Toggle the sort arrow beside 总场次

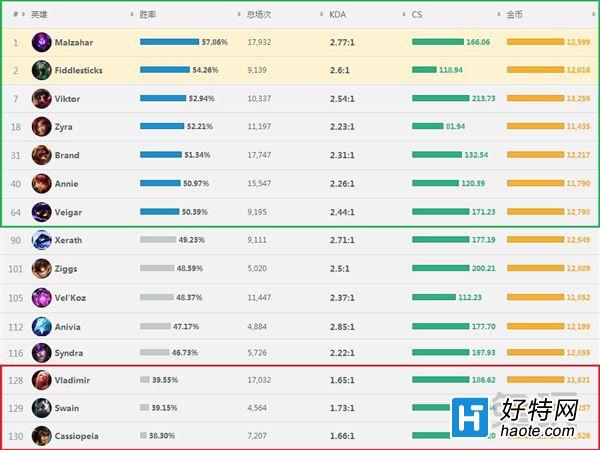[x=321, y=15]
